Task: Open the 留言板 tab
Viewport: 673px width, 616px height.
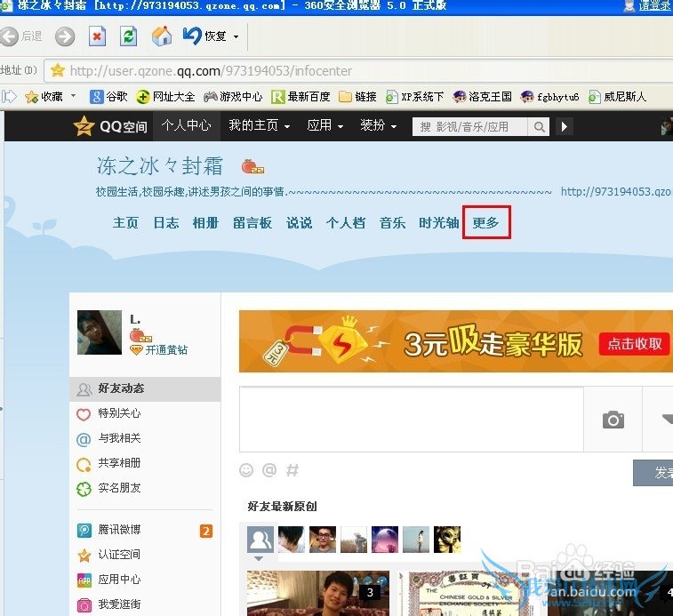Action: click(x=252, y=222)
